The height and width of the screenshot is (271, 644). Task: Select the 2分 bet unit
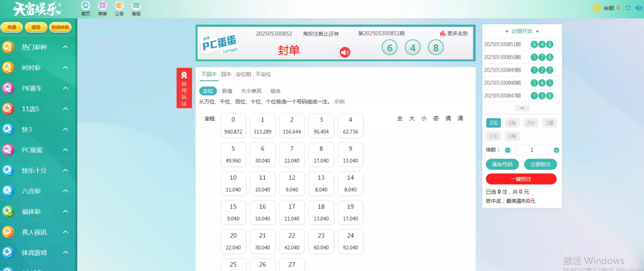pyautogui.click(x=531, y=123)
